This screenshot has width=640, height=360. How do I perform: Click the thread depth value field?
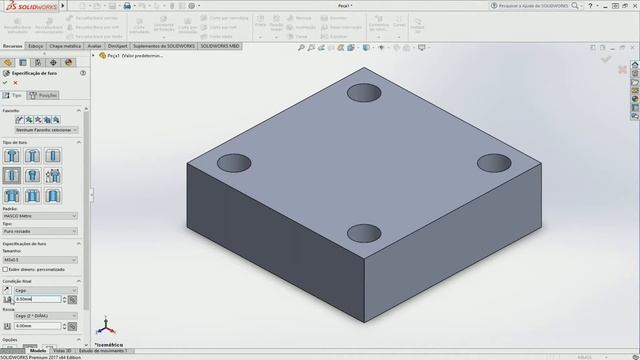[x=38, y=326]
